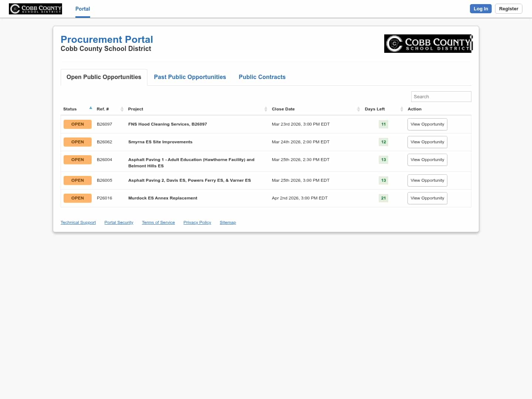Viewport: 532px width, 399px height.
Task: Focus the Search input field
Action: click(441, 96)
